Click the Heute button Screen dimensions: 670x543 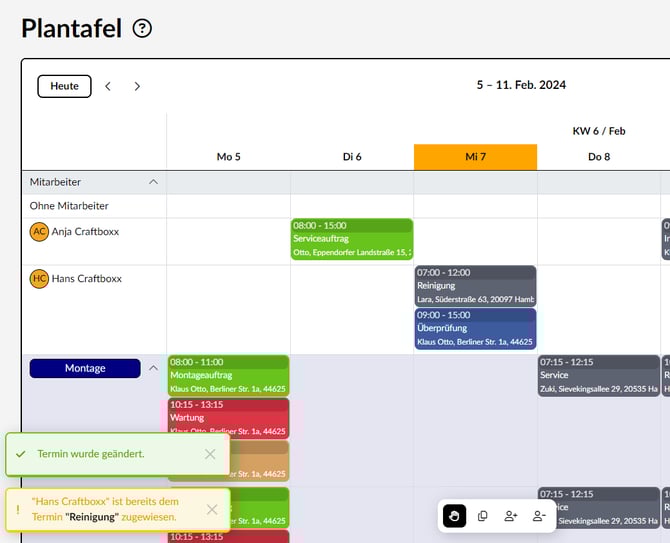point(64,86)
